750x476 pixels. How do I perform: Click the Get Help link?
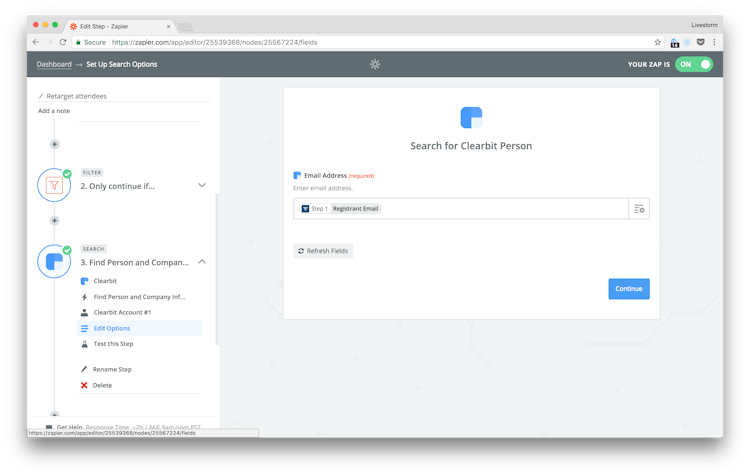click(69, 426)
